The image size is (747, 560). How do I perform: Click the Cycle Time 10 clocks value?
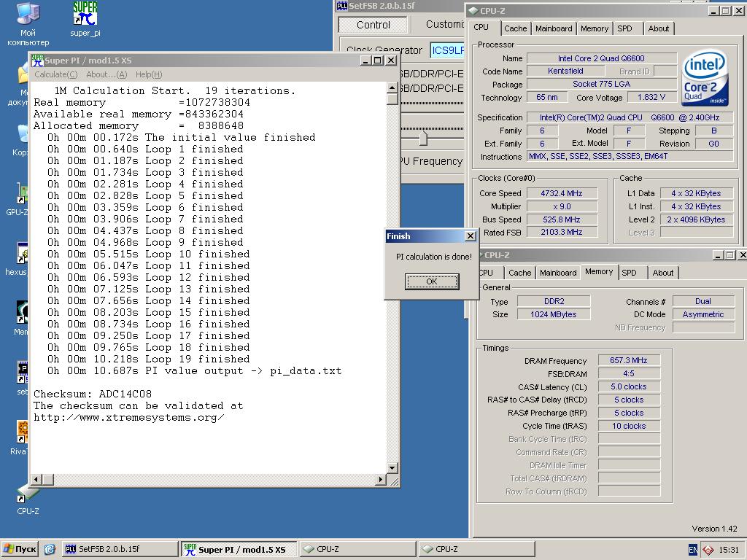[629, 426]
